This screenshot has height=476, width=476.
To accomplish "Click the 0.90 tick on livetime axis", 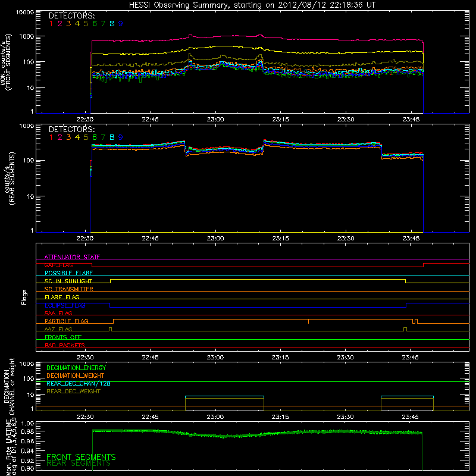I will tap(27, 468).
